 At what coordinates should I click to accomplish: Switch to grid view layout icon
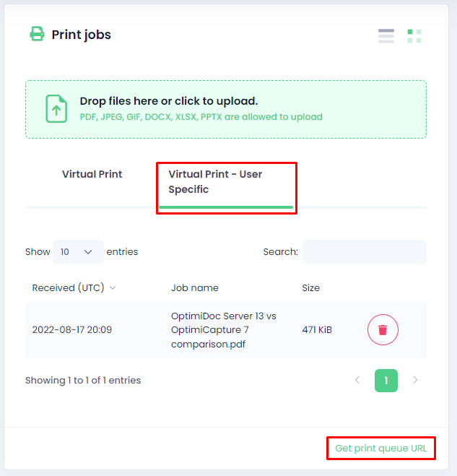coord(414,36)
